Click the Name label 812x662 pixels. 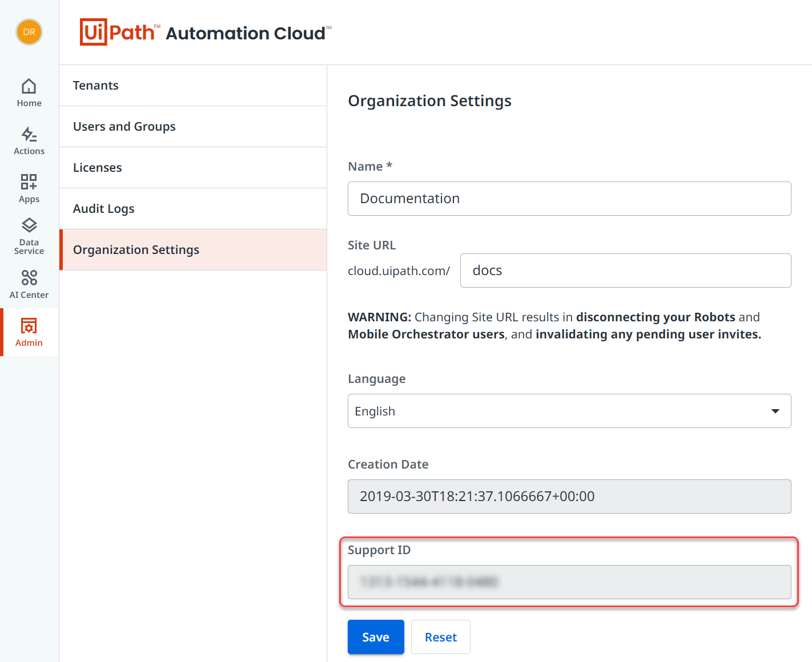[370, 167]
